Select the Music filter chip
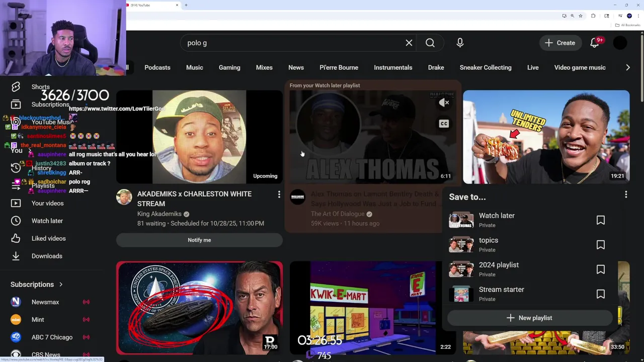This screenshot has height=362, width=644. [195, 67]
